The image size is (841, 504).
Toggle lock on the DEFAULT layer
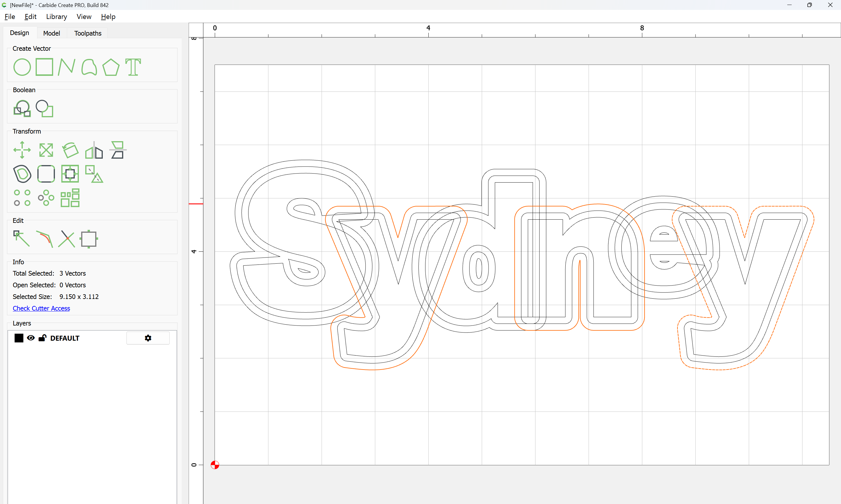point(42,338)
